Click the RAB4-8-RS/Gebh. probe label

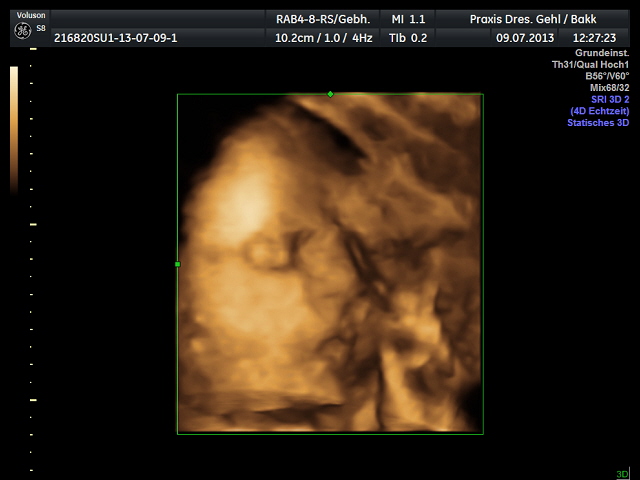[x=322, y=19]
